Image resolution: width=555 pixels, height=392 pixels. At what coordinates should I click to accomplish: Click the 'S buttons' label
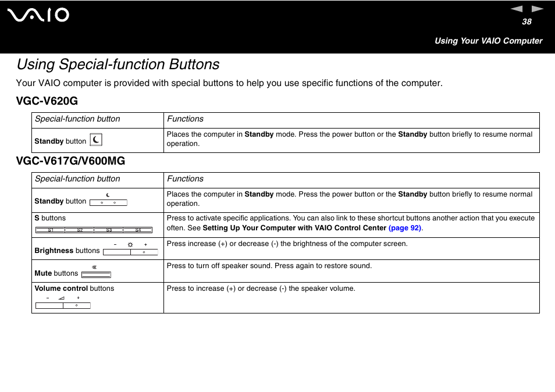click(50, 218)
